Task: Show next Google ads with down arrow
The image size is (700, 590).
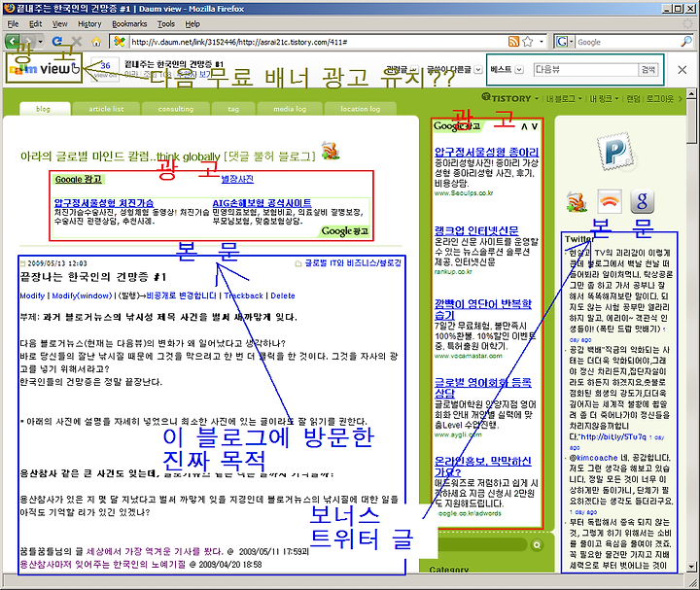Action: coord(535,126)
